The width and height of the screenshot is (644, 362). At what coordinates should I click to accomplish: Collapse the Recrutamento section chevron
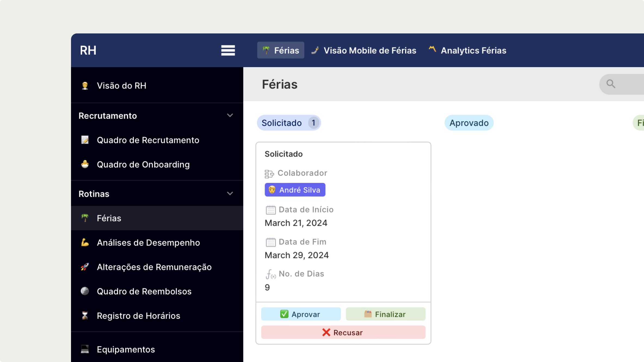pyautogui.click(x=230, y=116)
